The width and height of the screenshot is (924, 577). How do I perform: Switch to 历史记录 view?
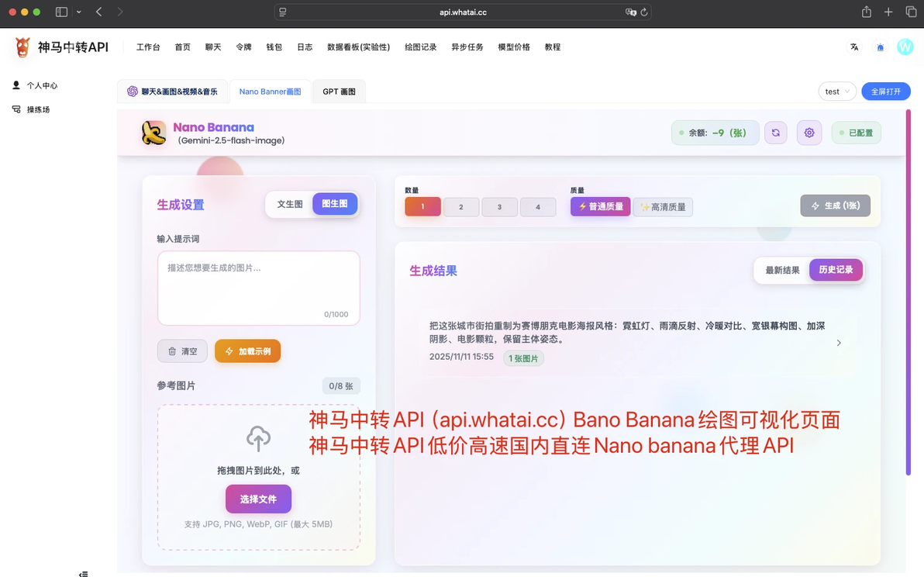(x=836, y=269)
